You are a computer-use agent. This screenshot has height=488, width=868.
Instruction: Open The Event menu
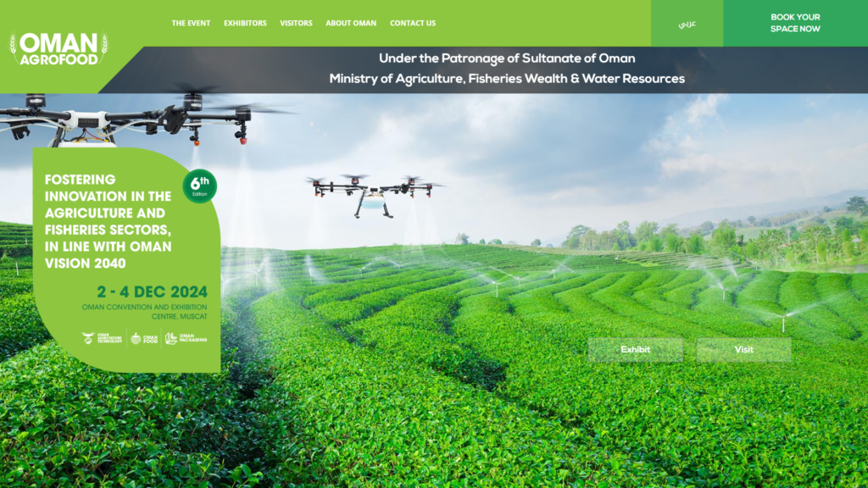[x=191, y=23]
